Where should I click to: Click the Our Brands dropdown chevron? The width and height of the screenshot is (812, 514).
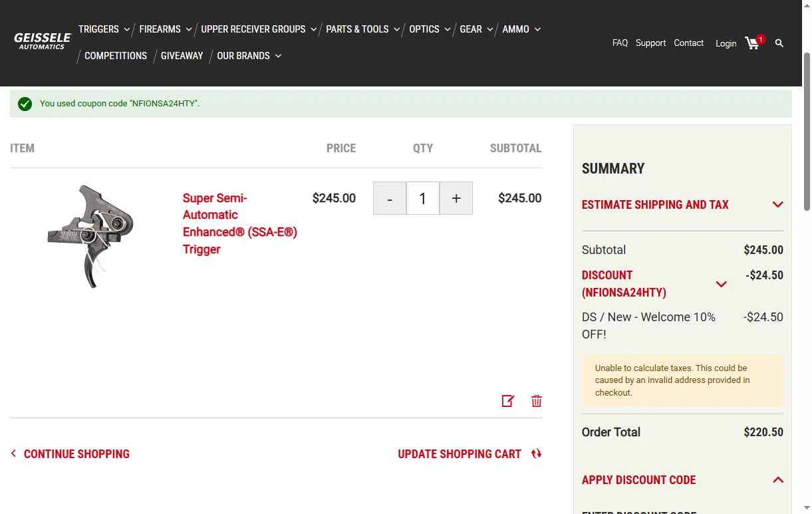pyautogui.click(x=279, y=56)
